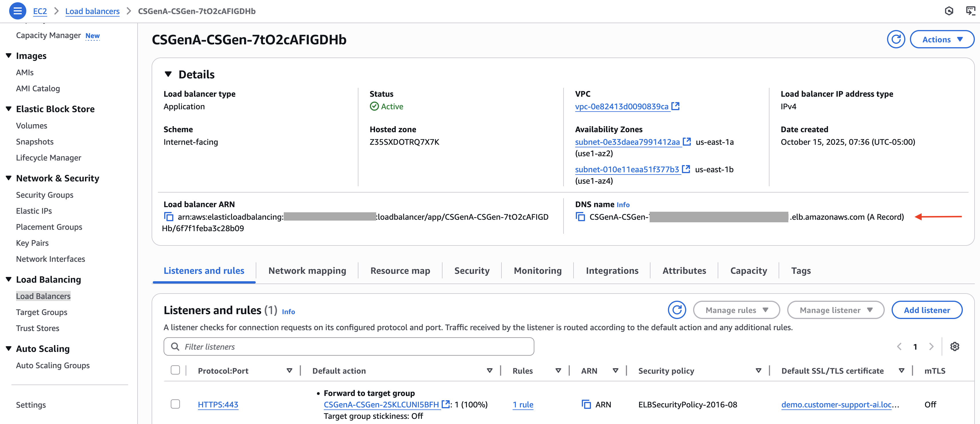Image resolution: width=980 pixels, height=424 pixels.
Task: Switch to the Network mapping tab
Action: tap(307, 271)
